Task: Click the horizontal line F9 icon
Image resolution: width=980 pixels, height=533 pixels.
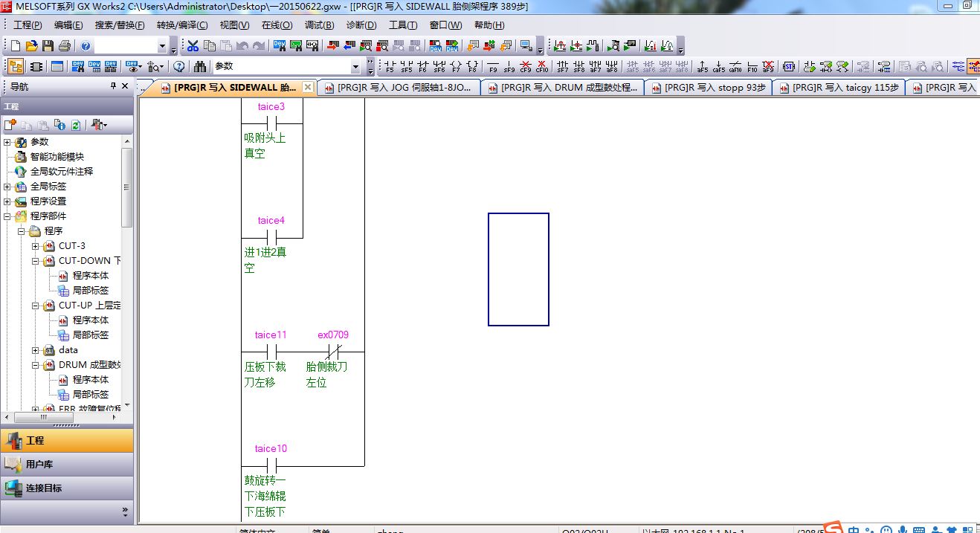Action: (x=492, y=67)
